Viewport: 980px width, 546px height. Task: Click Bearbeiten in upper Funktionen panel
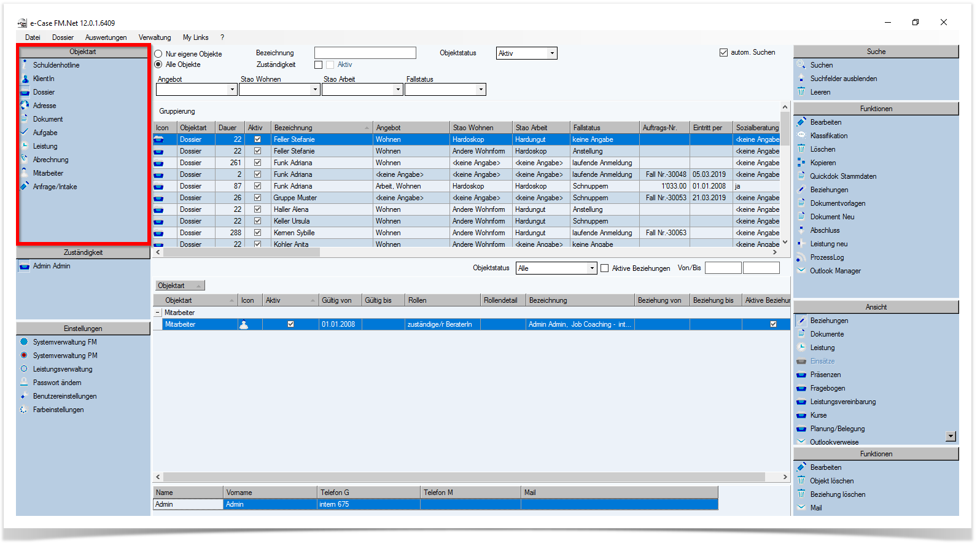coord(826,122)
